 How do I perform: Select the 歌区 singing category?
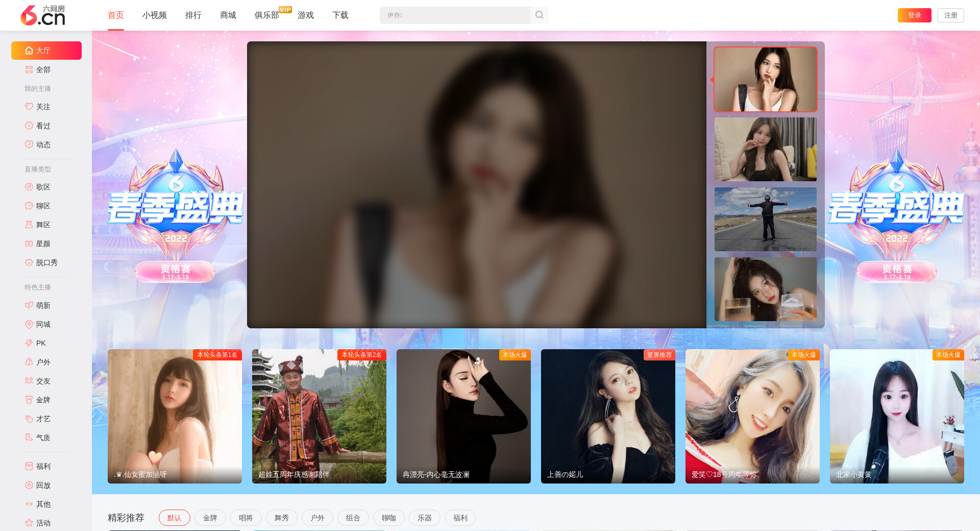click(43, 187)
